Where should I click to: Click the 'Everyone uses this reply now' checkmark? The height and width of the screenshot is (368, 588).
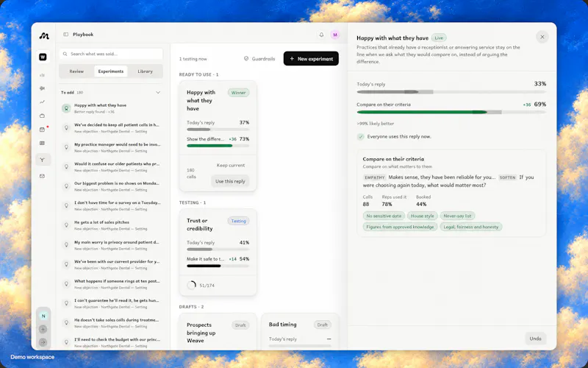pos(360,137)
